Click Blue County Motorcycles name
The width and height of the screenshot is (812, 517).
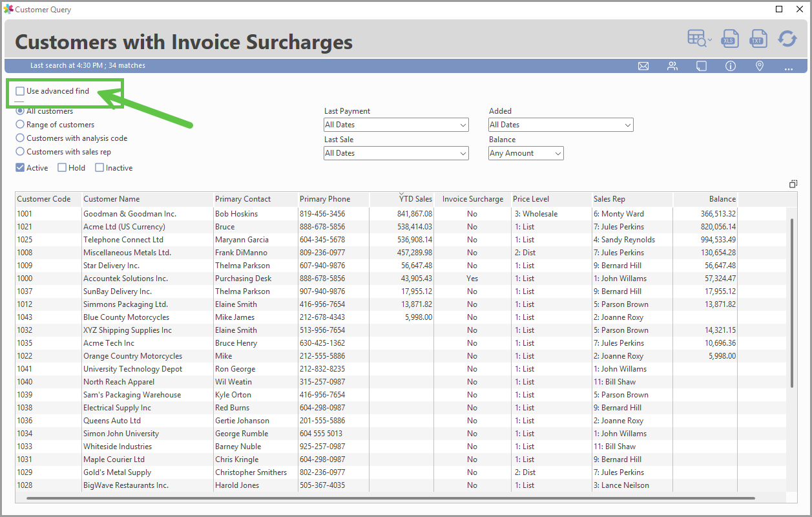[126, 317]
